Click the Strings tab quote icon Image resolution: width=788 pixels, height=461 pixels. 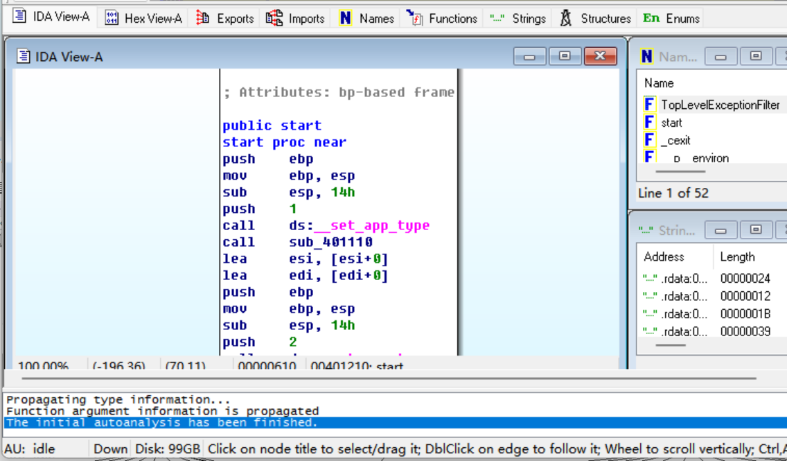click(x=497, y=19)
